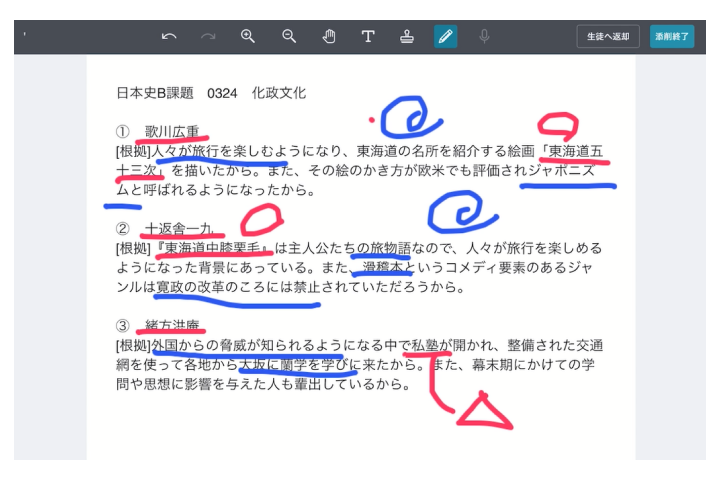Click the phrase 東海道中膝栗毛
This screenshot has width=720, height=480.
click(213, 248)
